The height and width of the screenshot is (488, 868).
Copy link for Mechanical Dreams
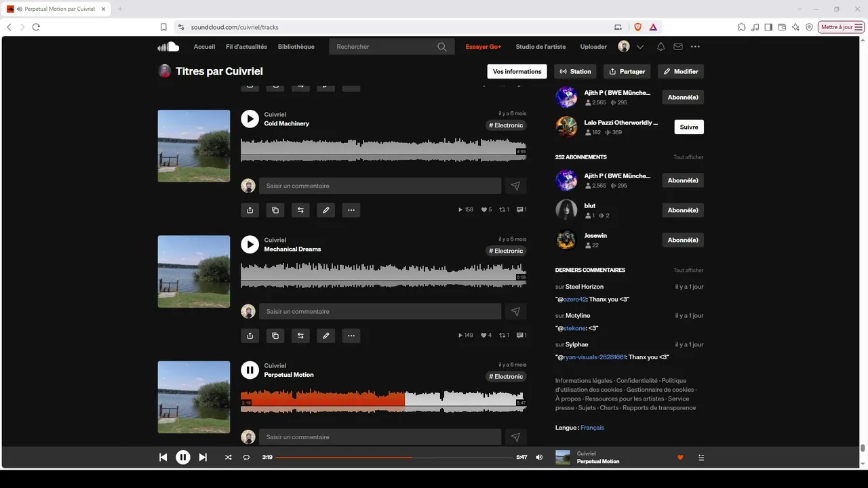tap(275, 335)
